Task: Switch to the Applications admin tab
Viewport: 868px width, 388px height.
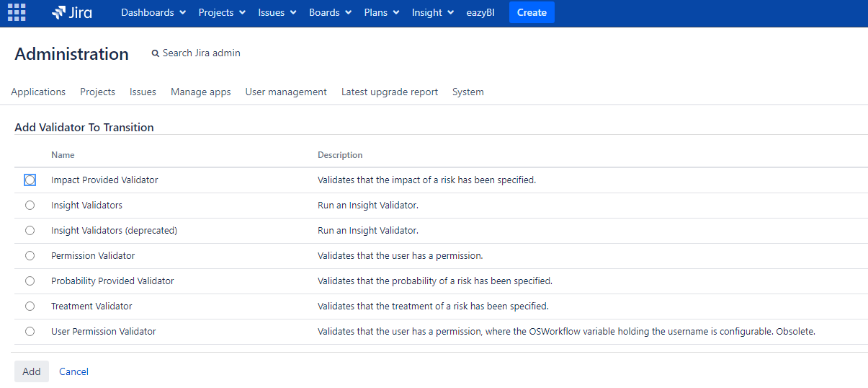Action: click(x=38, y=92)
